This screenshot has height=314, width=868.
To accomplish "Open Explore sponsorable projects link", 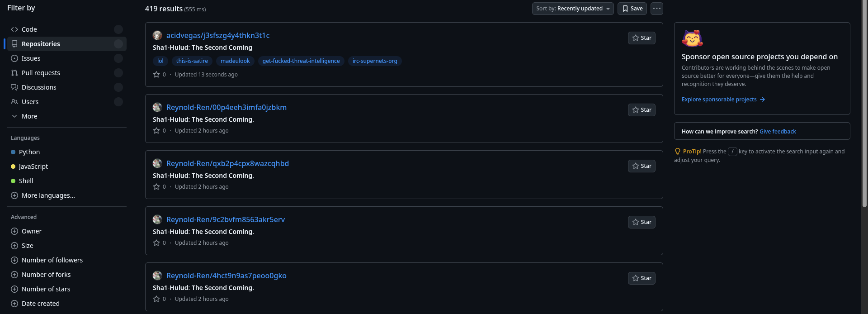I will click(x=723, y=100).
